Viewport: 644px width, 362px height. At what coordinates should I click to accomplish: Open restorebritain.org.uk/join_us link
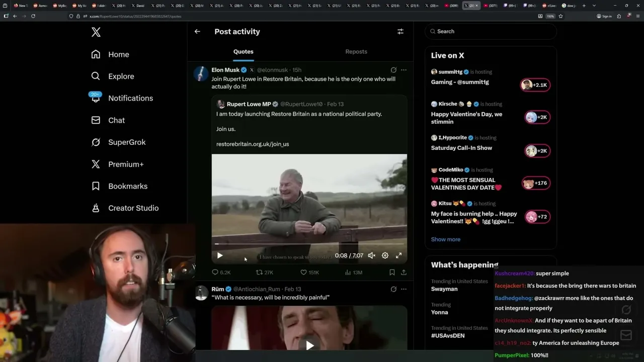tap(253, 144)
